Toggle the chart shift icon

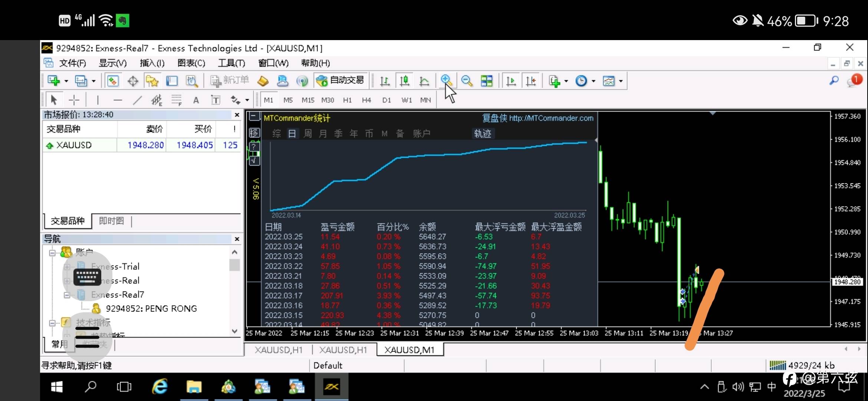pos(531,81)
